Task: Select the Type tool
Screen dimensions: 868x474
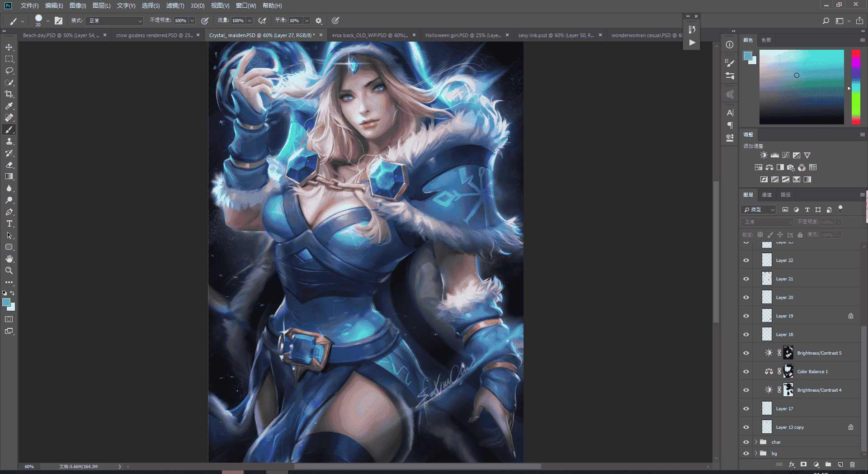Action: pyautogui.click(x=9, y=223)
